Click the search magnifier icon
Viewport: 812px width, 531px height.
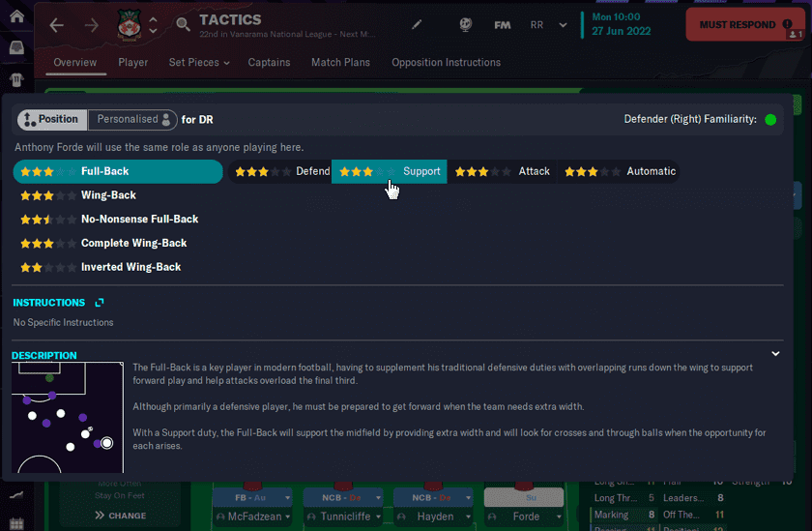click(183, 24)
